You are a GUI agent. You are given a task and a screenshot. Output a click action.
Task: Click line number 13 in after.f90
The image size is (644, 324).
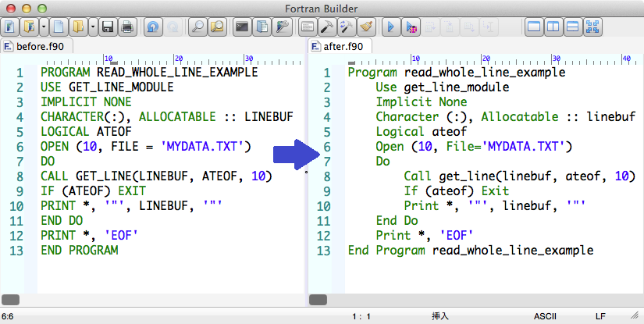pos(323,251)
